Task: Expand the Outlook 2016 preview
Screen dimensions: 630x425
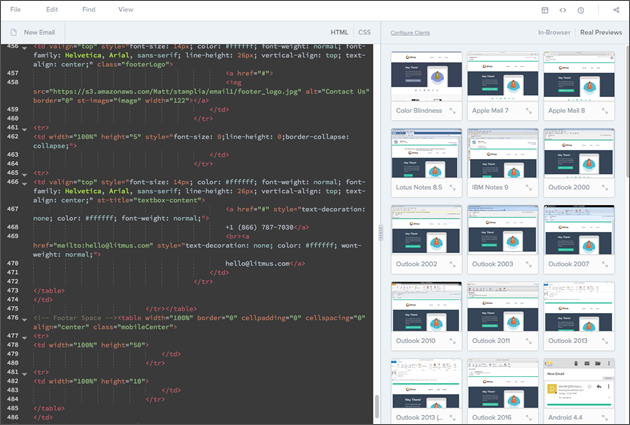Action: (x=529, y=418)
